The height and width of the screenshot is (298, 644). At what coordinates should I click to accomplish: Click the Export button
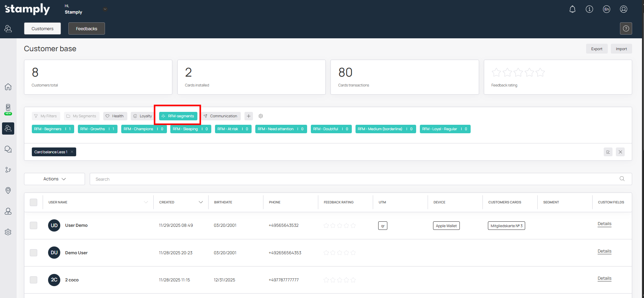(x=597, y=49)
